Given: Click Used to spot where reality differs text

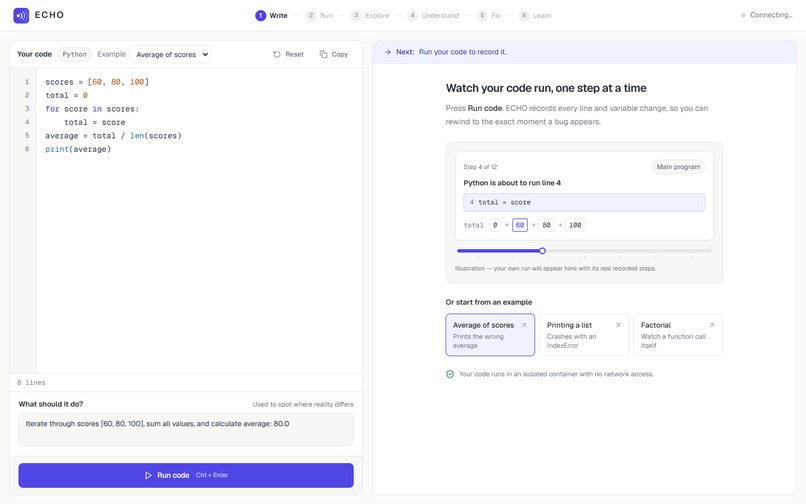Looking at the screenshot, I should tap(303, 404).
